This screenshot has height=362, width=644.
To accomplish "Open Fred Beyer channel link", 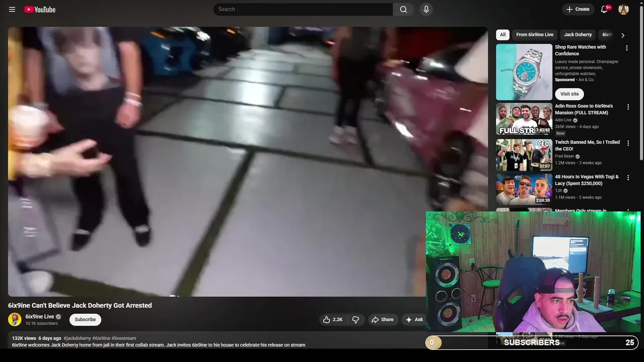I will tap(565, 156).
